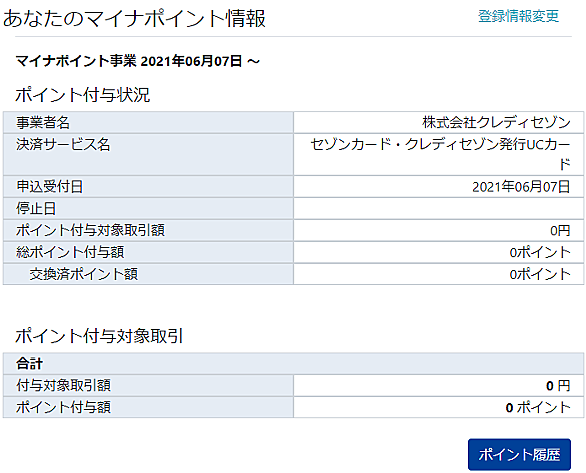Click the マイナポイント事業 2021年06月07日 title
This screenshot has height=473, width=586.
[x=138, y=61]
